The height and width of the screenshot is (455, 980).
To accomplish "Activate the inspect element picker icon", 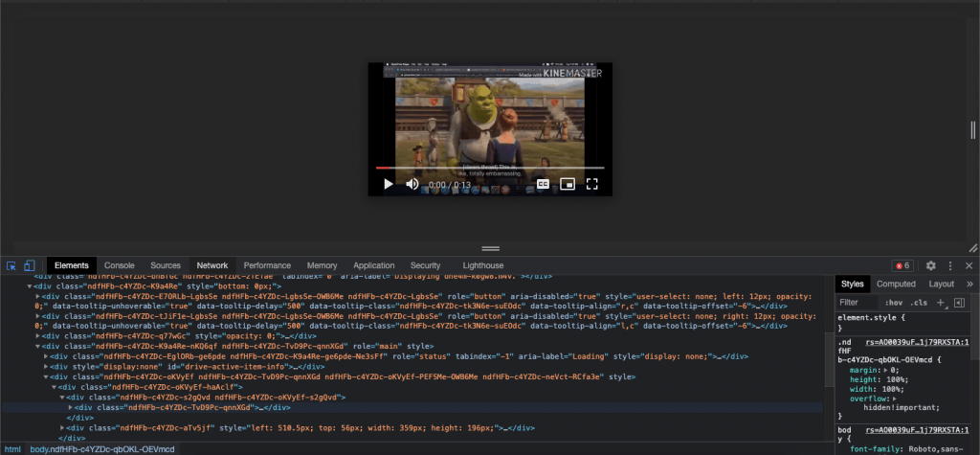I will click(x=11, y=265).
